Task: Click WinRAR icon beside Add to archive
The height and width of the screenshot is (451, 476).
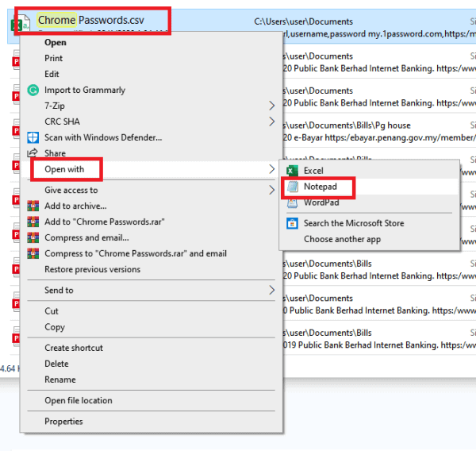Action: [33, 206]
